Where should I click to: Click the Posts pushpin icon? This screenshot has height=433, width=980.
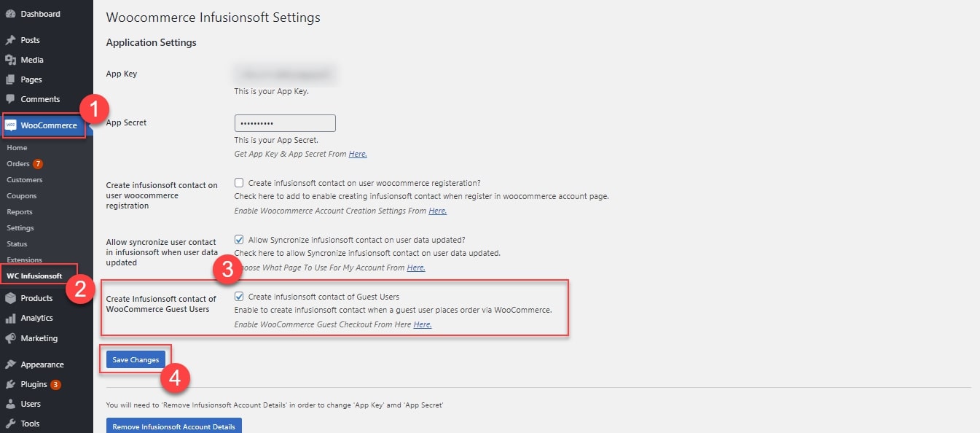click(x=10, y=40)
